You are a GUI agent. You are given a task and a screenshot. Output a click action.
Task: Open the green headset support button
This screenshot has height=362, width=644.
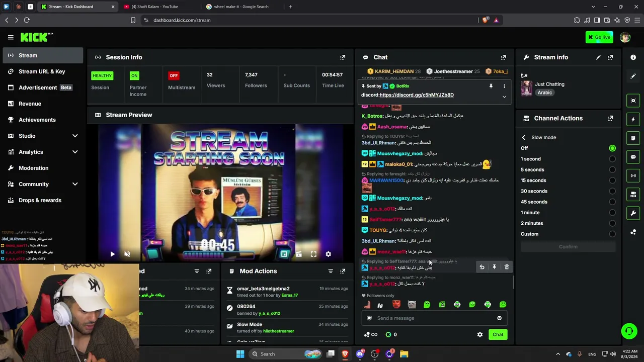(x=629, y=331)
